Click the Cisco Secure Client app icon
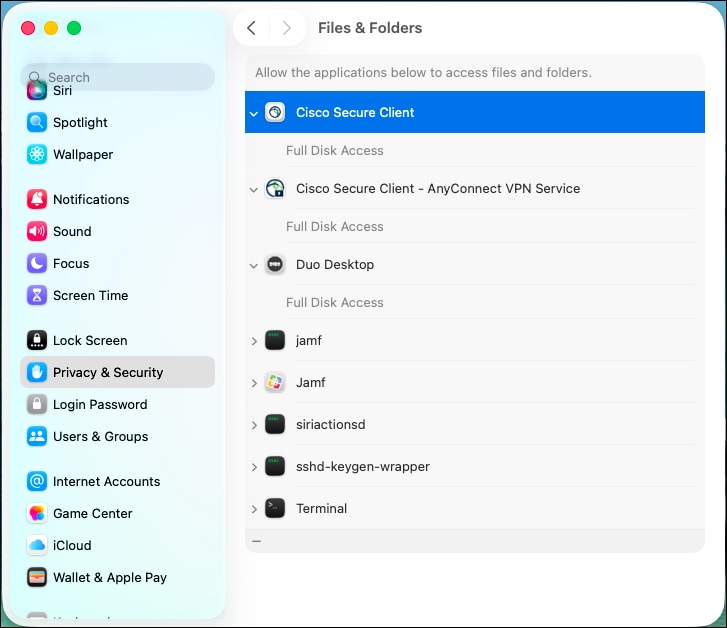This screenshot has height=628, width=727. pyautogui.click(x=275, y=112)
